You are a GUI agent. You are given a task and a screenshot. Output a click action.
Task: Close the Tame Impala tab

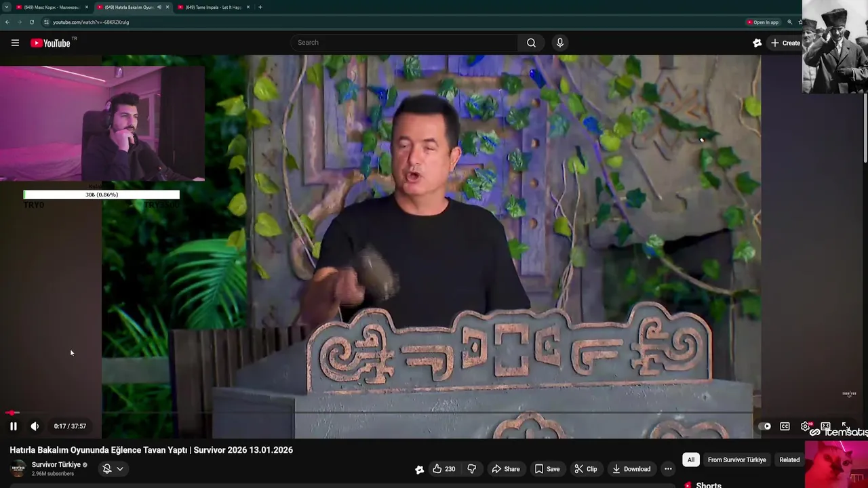coord(248,7)
